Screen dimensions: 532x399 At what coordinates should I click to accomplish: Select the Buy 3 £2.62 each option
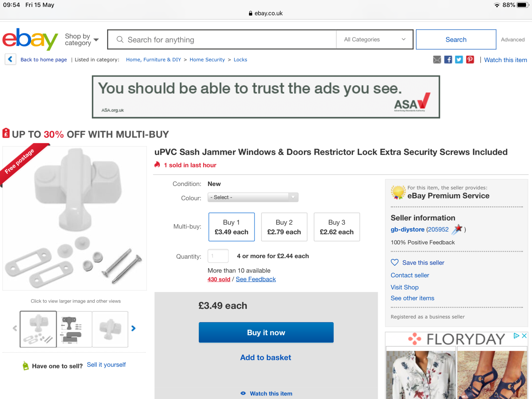coord(337,227)
